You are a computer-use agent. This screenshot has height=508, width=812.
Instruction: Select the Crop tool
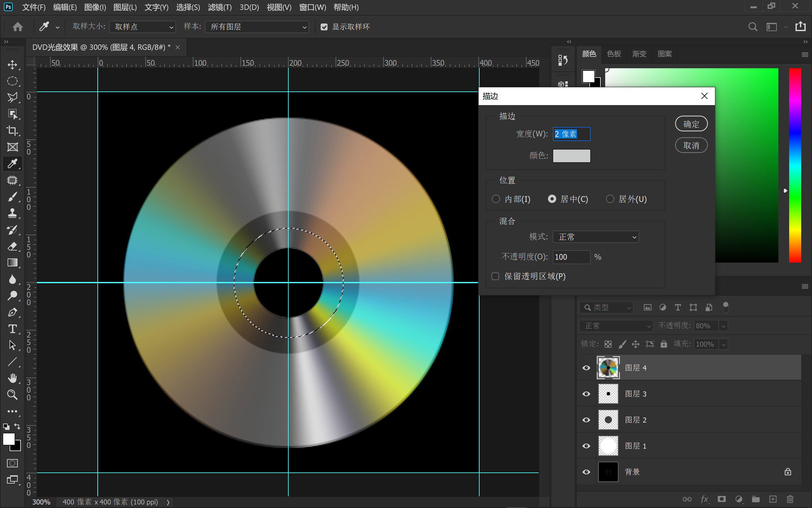[12, 130]
